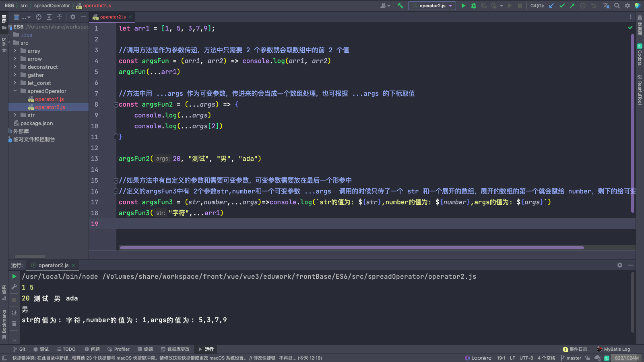Toggle code folding at line 8
Screen dimensions: 644x362
tap(116, 105)
